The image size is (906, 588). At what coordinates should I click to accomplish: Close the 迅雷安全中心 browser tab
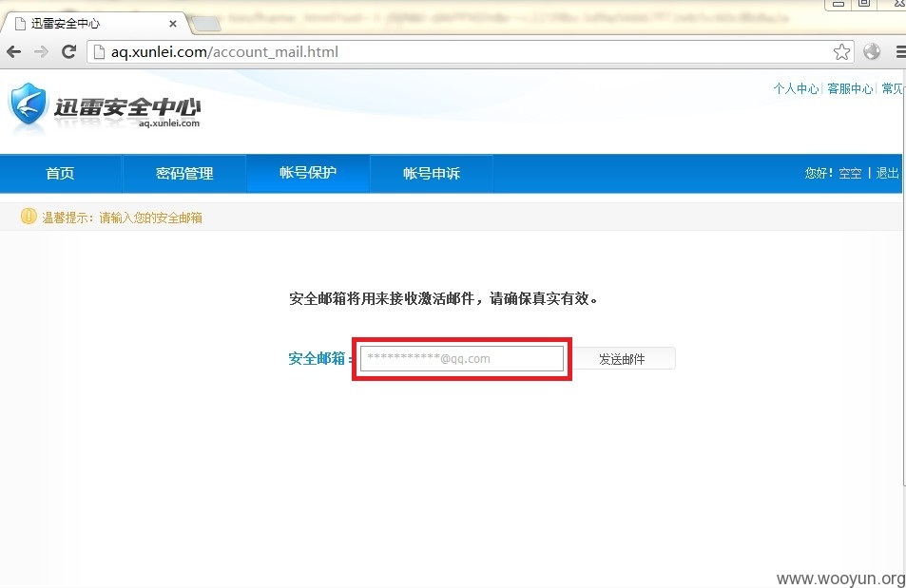tap(172, 24)
